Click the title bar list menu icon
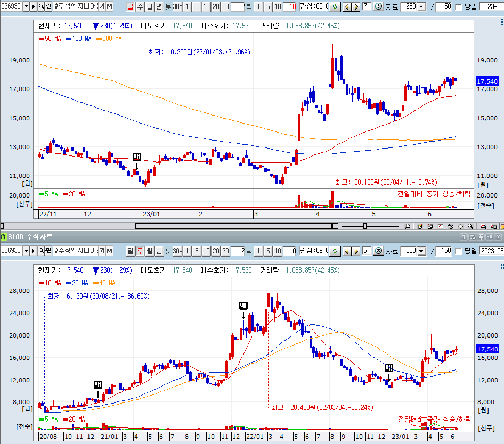Image resolution: width=504 pixels, height=444 pixels. point(489,237)
